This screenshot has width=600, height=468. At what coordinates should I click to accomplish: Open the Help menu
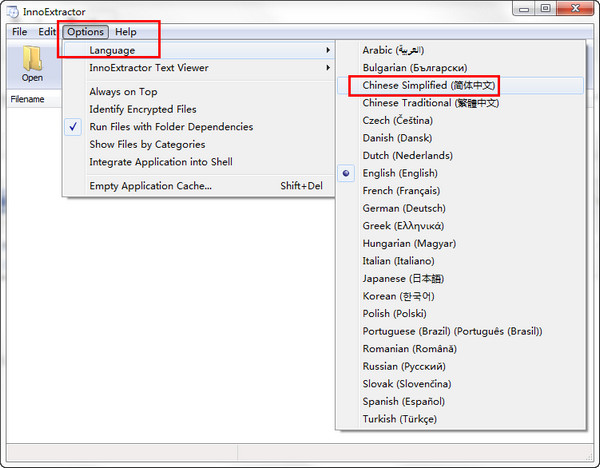tap(126, 32)
